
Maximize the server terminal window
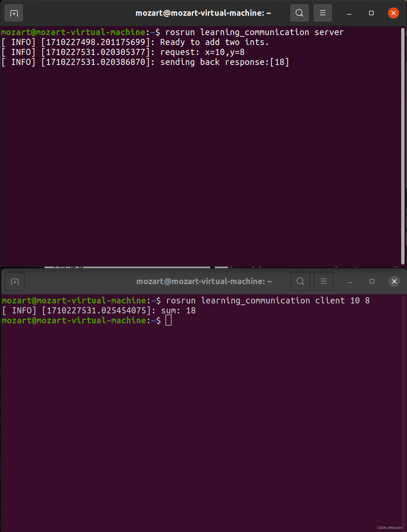pyautogui.click(x=371, y=13)
